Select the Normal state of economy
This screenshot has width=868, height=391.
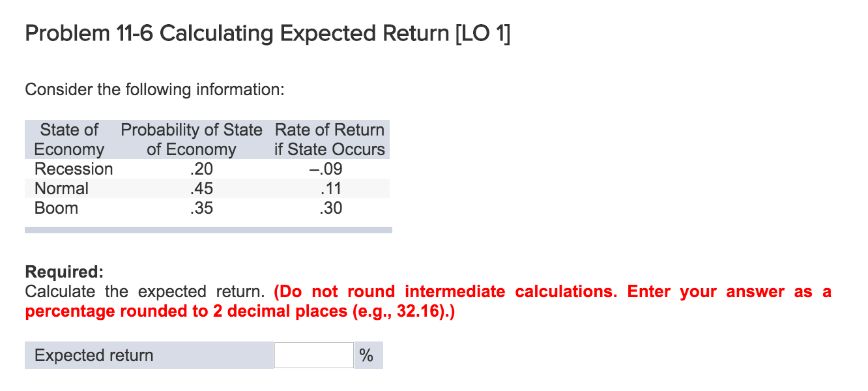pyautogui.click(x=62, y=188)
